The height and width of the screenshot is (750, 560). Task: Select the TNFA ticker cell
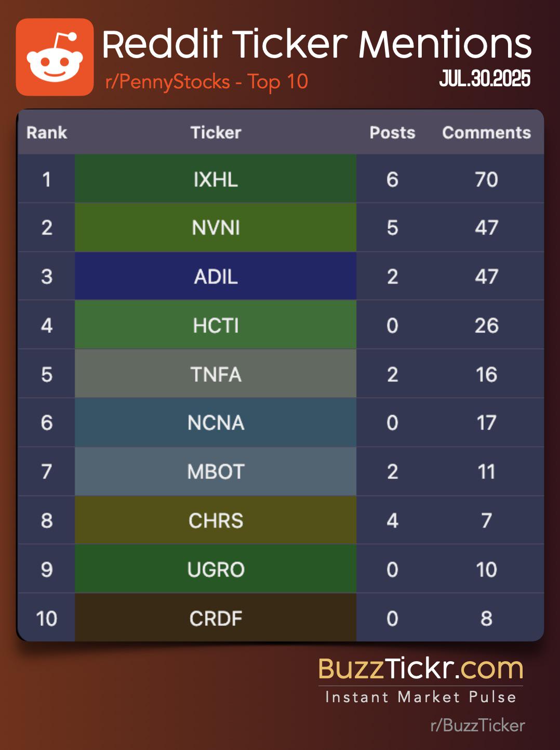coord(216,374)
